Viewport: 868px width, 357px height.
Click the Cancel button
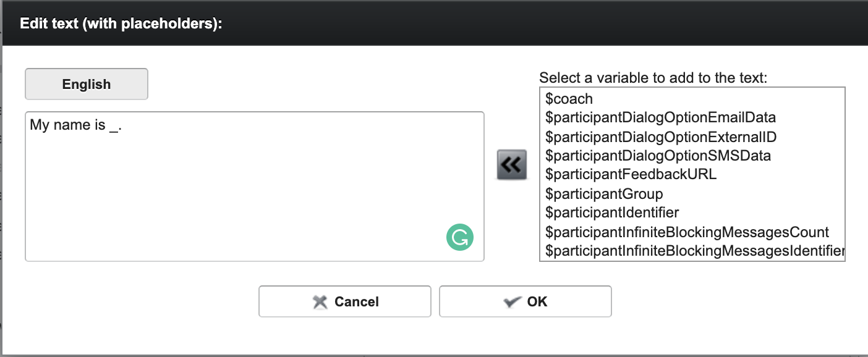[344, 301]
